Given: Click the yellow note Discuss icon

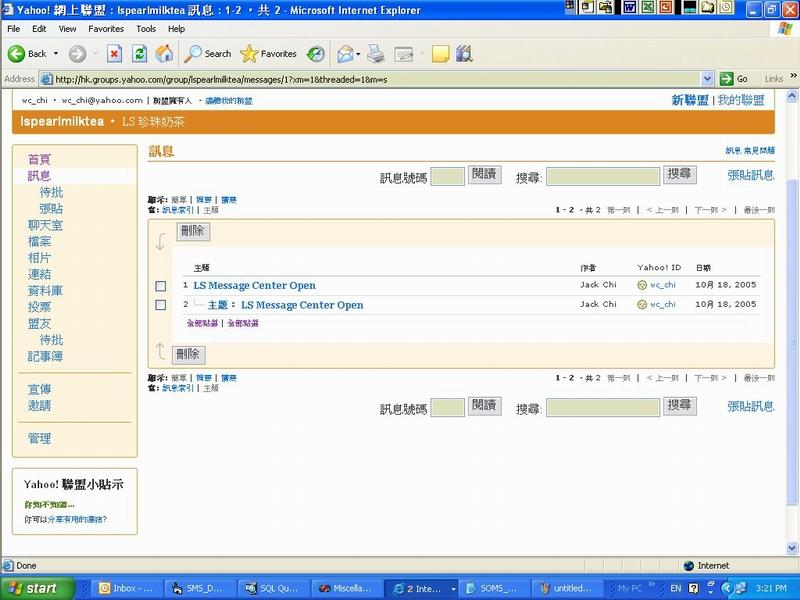Looking at the screenshot, I should [440, 54].
